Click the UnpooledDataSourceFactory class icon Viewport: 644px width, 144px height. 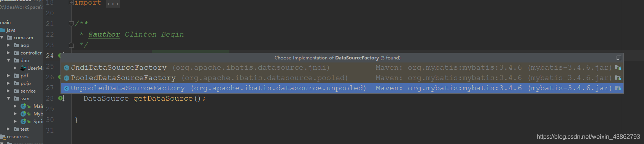[x=66, y=88]
